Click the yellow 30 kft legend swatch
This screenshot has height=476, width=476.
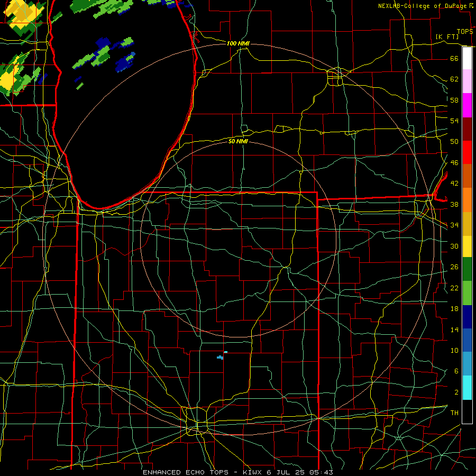tap(467, 246)
